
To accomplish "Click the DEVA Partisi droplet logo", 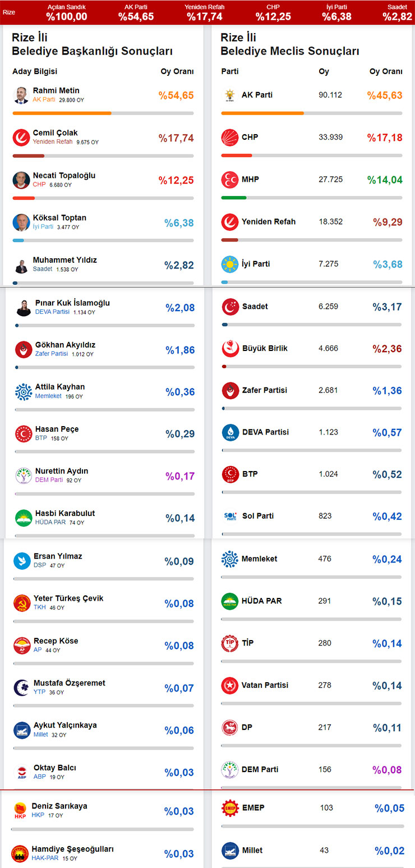I will pyautogui.click(x=230, y=432).
